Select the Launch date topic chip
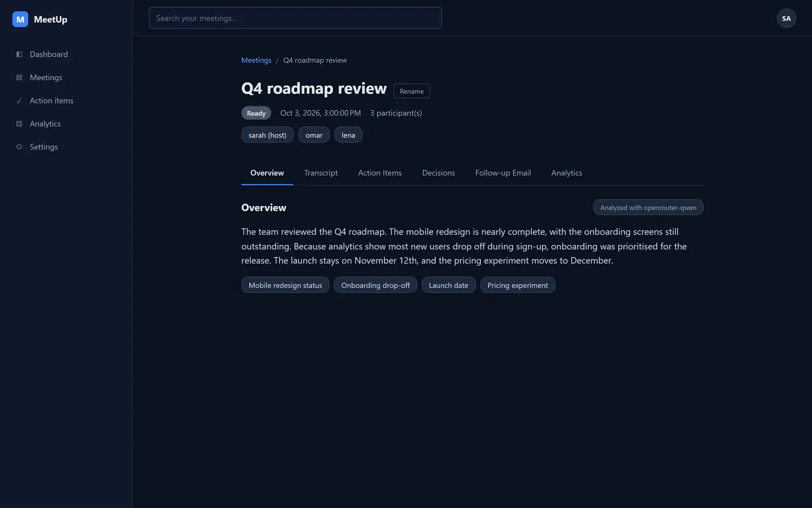 click(x=449, y=285)
